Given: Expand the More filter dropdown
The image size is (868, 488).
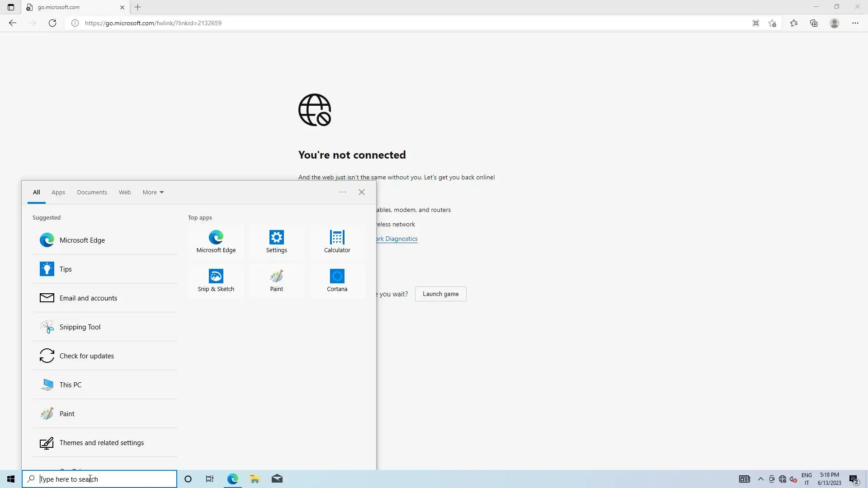Looking at the screenshot, I should pyautogui.click(x=153, y=192).
